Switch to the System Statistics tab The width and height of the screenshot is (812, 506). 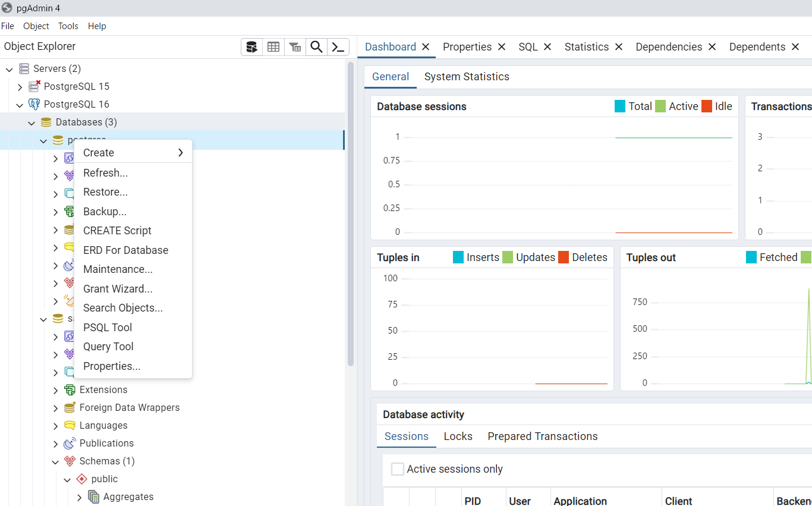(x=467, y=76)
